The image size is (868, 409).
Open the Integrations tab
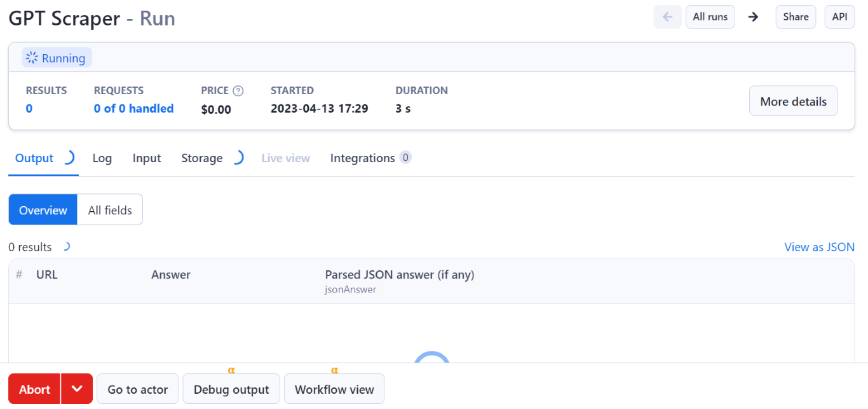370,158
